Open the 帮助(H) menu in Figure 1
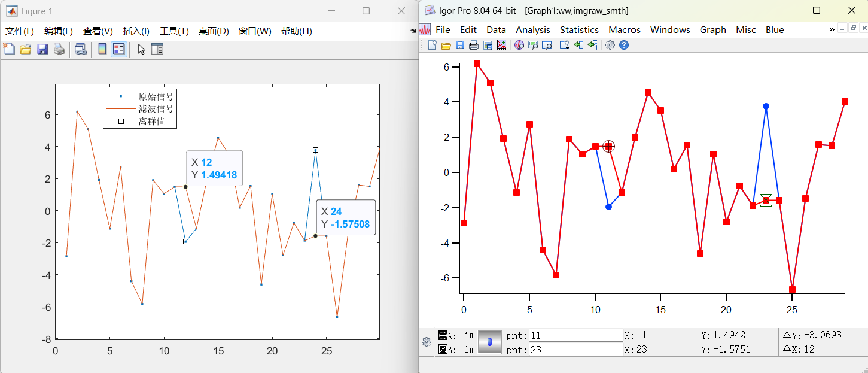This screenshot has width=868, height=373. (x=296, y=31)
